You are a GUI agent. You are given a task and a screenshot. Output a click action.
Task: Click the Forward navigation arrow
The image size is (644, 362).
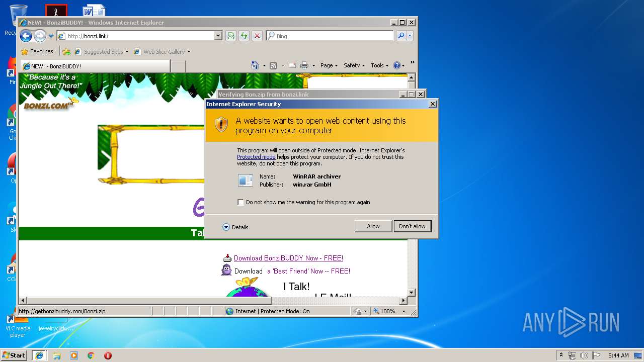pyautogui.click(x=40, y=36)
